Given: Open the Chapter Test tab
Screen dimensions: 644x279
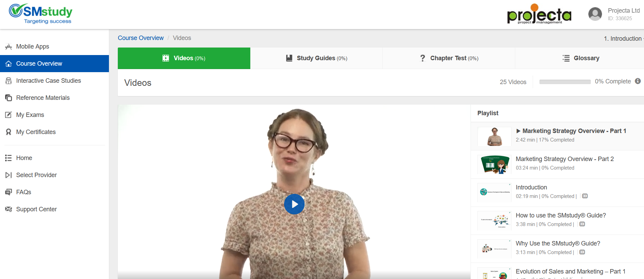Looking at the screenshot, I should 449,58.
